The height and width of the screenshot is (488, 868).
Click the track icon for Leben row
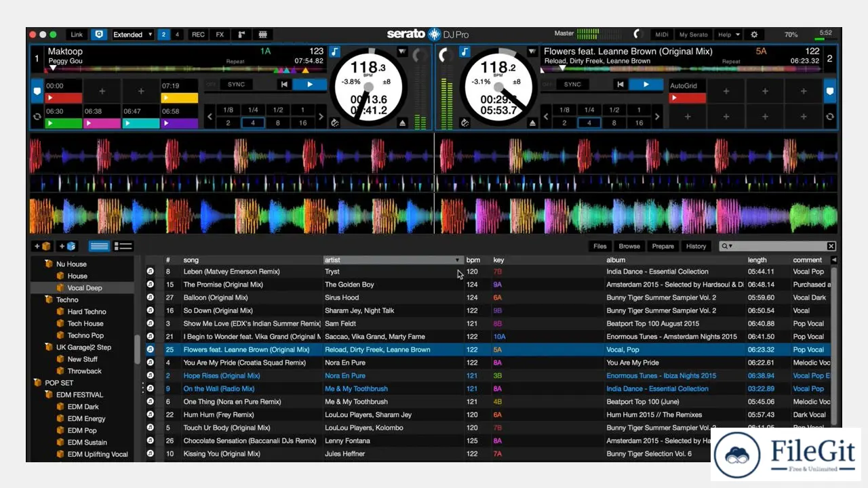151,272
